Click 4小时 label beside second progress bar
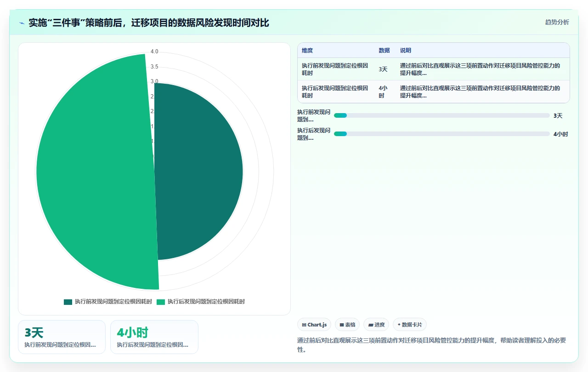588x372 pixels. pos(560,134)
